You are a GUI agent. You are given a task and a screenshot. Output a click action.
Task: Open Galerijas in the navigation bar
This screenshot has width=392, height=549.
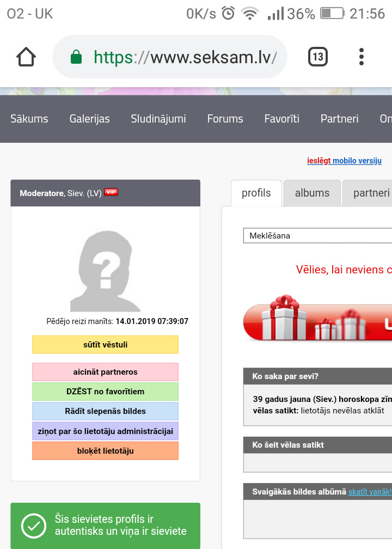pyautogui.click(x=89, y=119)
